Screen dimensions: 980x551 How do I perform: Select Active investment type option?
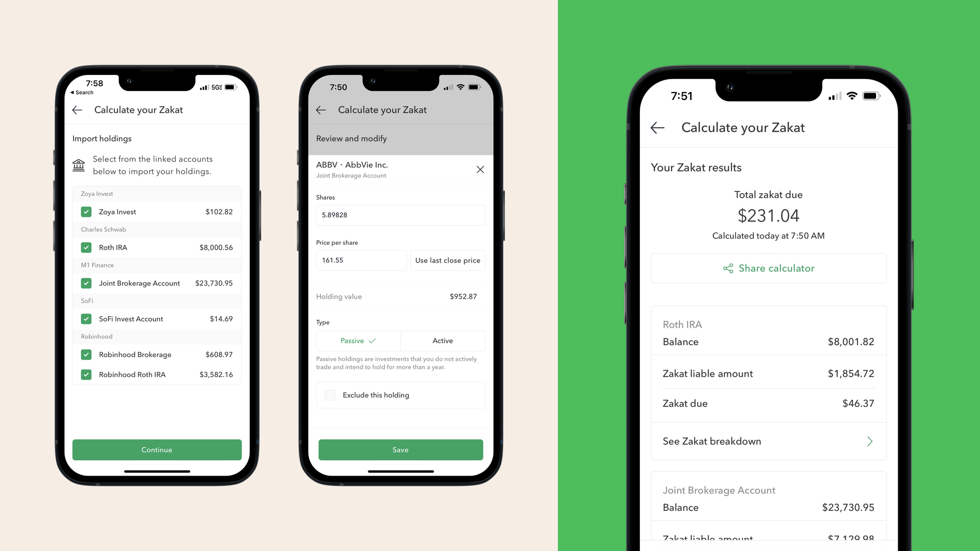point(442,340)
